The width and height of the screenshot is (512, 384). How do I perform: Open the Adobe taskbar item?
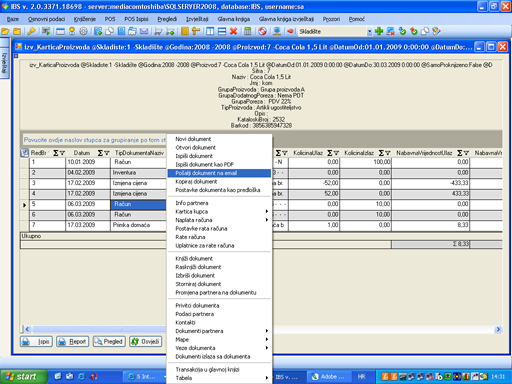point(329,377)
